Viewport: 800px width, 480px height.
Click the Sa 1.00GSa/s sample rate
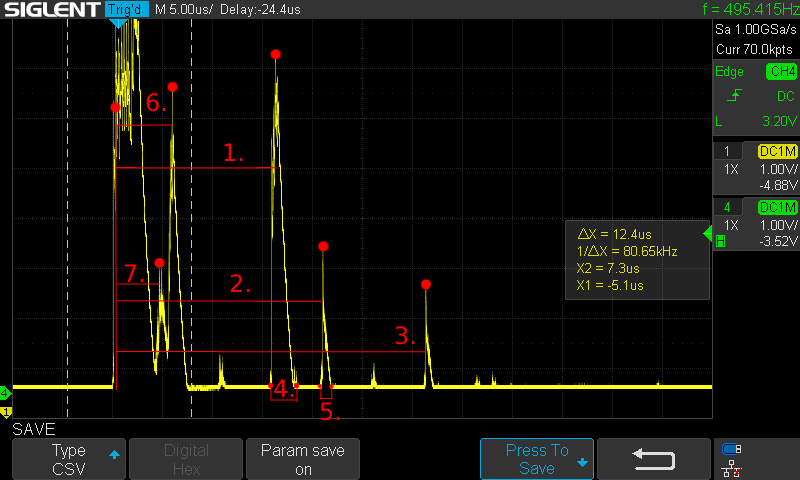[x=756, y=30]
